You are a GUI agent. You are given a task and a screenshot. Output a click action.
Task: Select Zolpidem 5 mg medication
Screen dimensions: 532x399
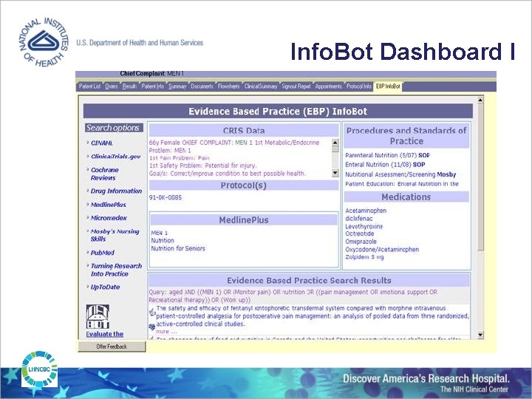[364, 257]
